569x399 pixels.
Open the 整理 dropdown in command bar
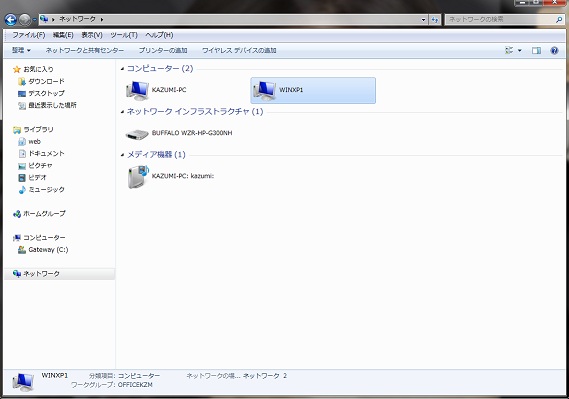21,50
